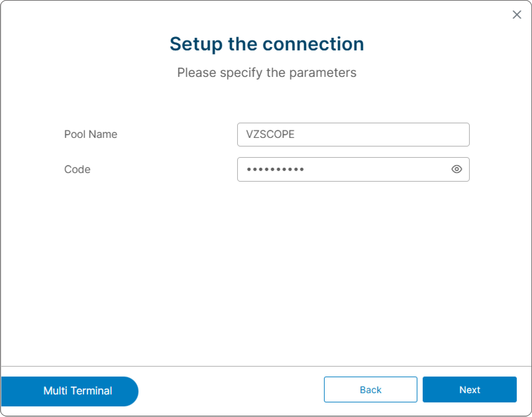Screen dimensions: 532x417
Task: Select the VZSCOPE text in Pool Name
Action: pos(270,134)
